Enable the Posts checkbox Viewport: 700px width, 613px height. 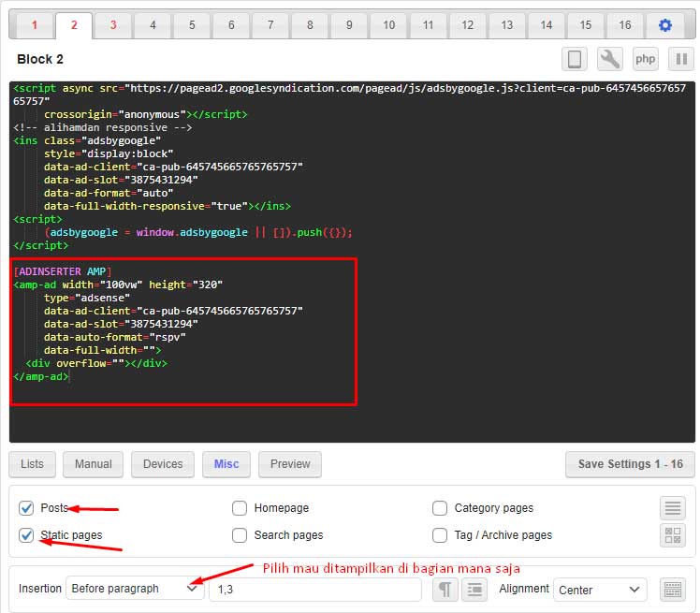[x=26, y=508]
